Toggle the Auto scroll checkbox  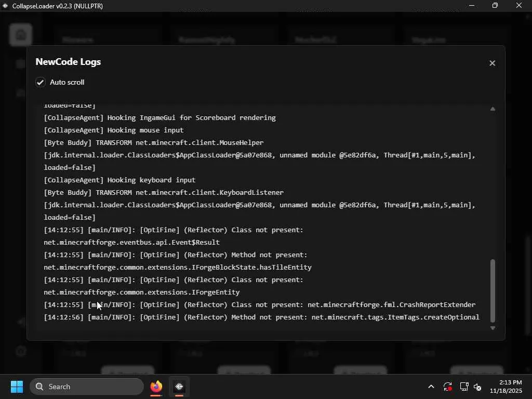tap(41, 82)
